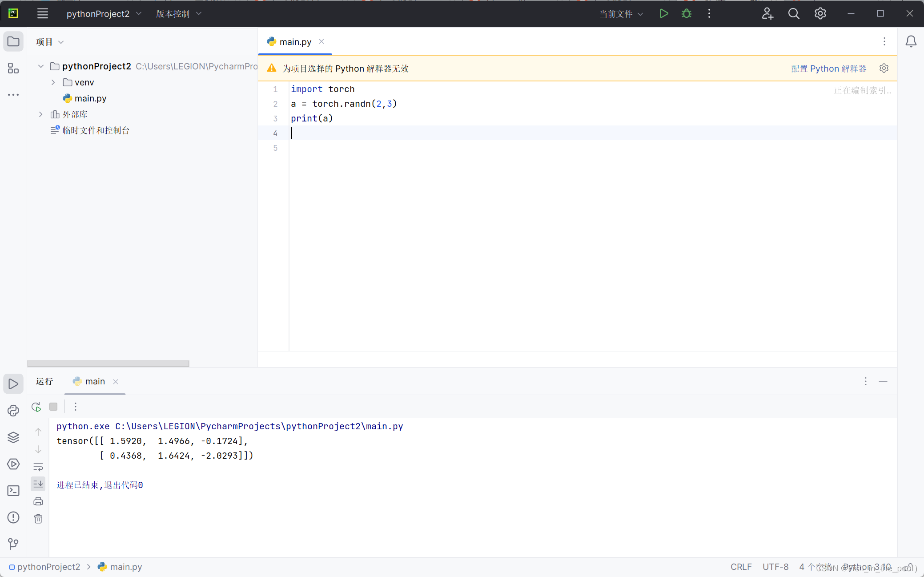Open the Problems tool window
The width and height of the screenshot is (924, 577).
[13, 517]
